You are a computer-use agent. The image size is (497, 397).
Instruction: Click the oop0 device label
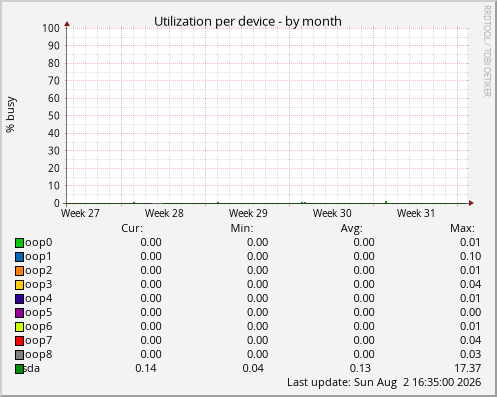pyautogui.click(x=39, y=243)
